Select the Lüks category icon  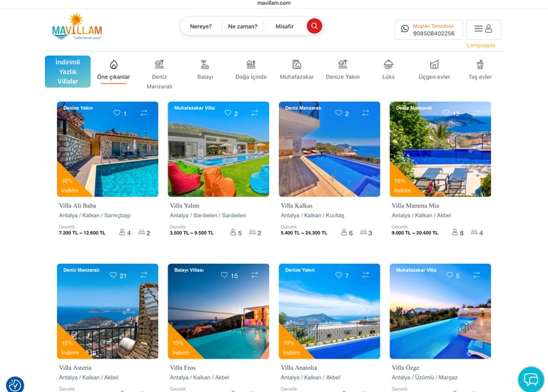pos(388,65)
